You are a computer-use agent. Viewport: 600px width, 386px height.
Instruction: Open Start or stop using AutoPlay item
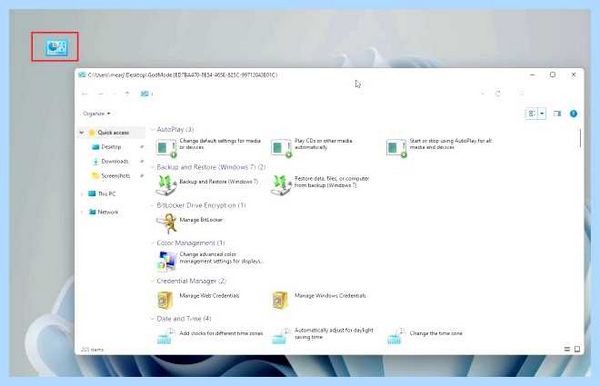tap(439, 147)
